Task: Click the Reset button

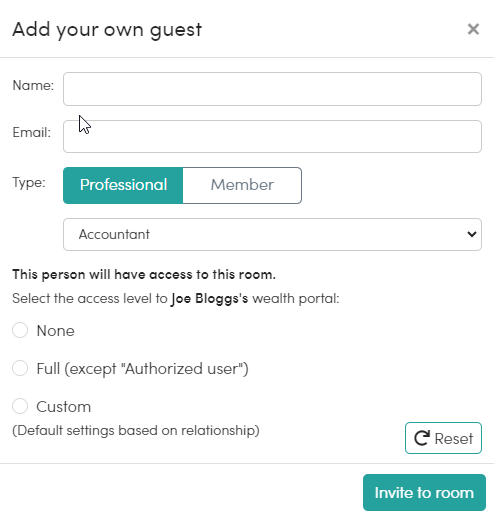Action: [443, 438]
